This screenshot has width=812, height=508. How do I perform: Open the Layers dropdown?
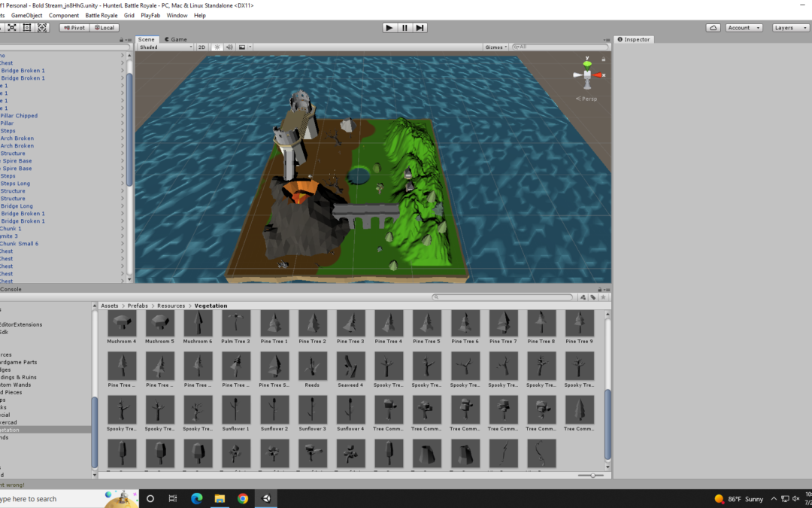point(791,28)
